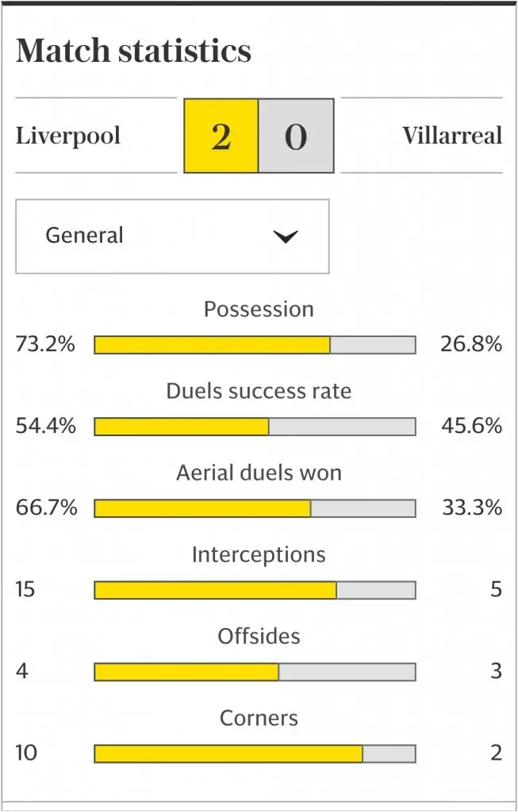518x812 pixels.
Task: Click the Liverpool team name
Action: 68,136
